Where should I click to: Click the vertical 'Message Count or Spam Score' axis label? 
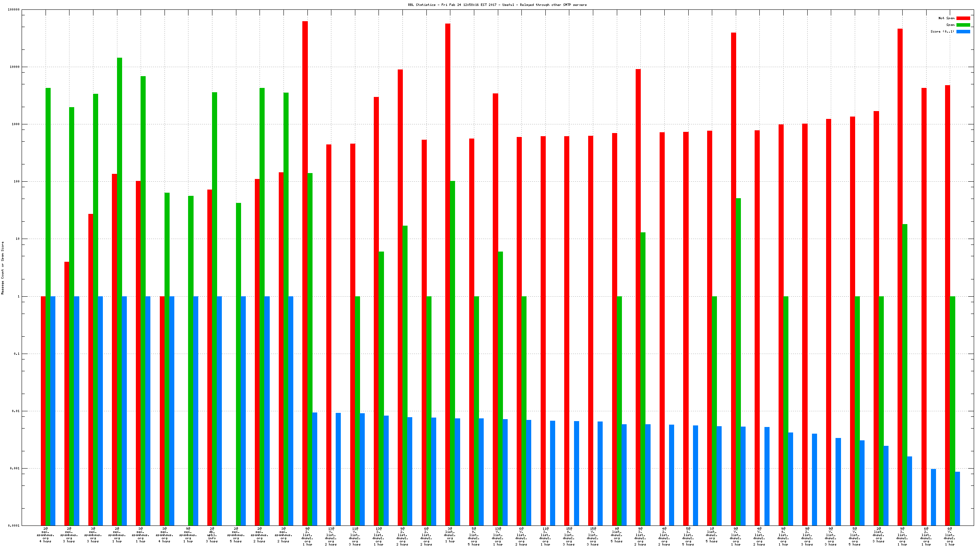click(2, 268)
